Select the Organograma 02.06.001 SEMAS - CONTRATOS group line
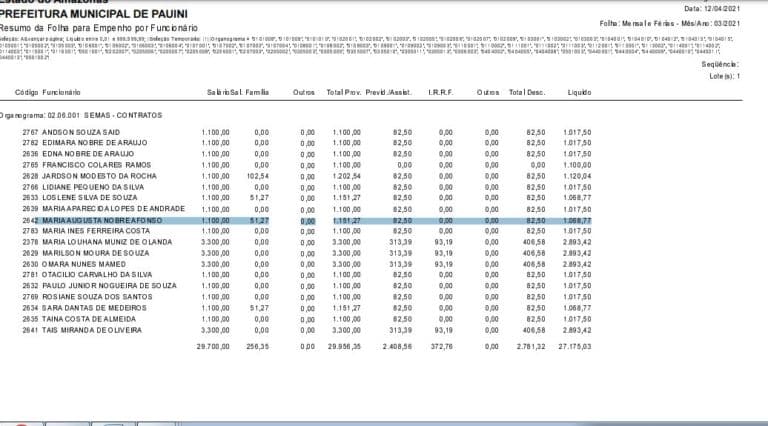The image size is (768, 426). pos(82,115)
